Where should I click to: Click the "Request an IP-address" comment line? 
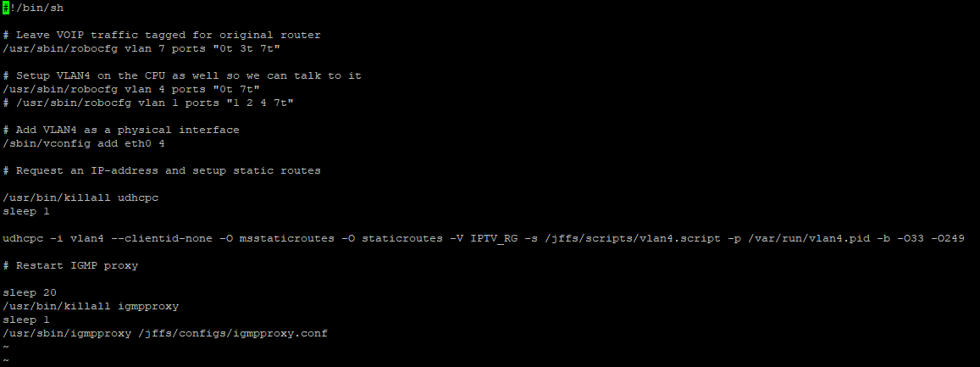click(x=162, y=170)
